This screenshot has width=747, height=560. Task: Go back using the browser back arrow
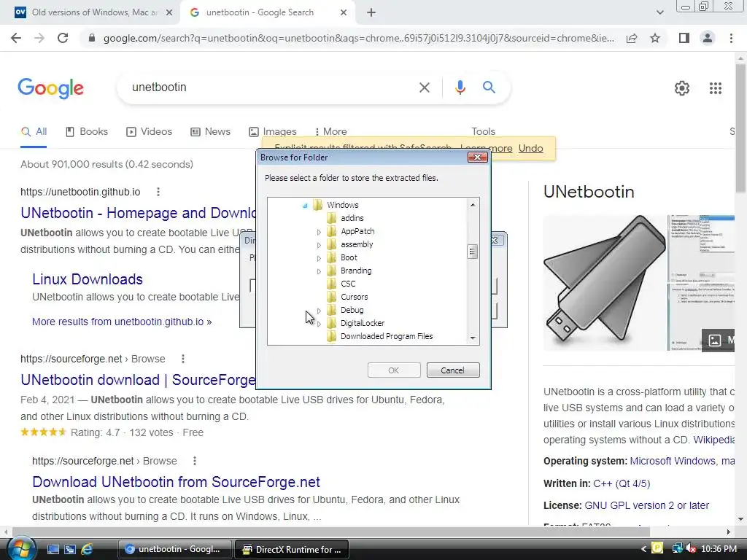point(16,38)
